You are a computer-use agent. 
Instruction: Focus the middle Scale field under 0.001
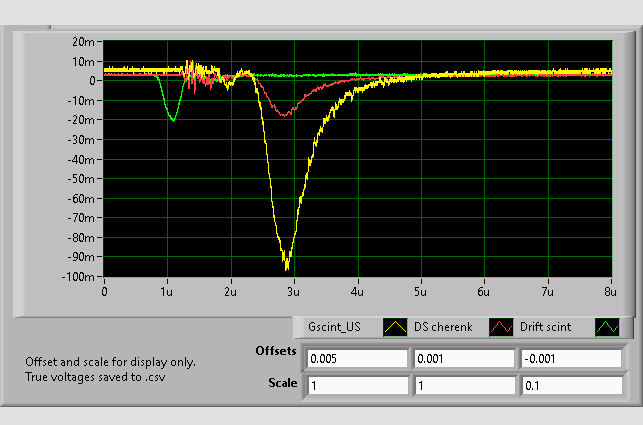coord(463,385)
